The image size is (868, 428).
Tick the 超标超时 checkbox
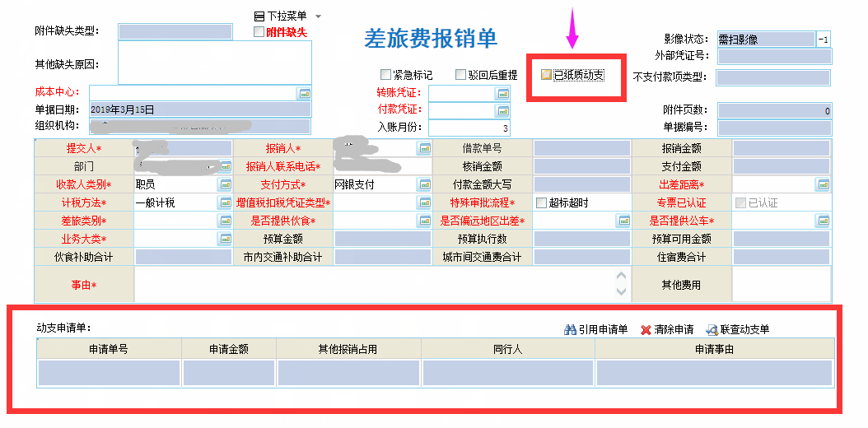(x=541, y=202)
